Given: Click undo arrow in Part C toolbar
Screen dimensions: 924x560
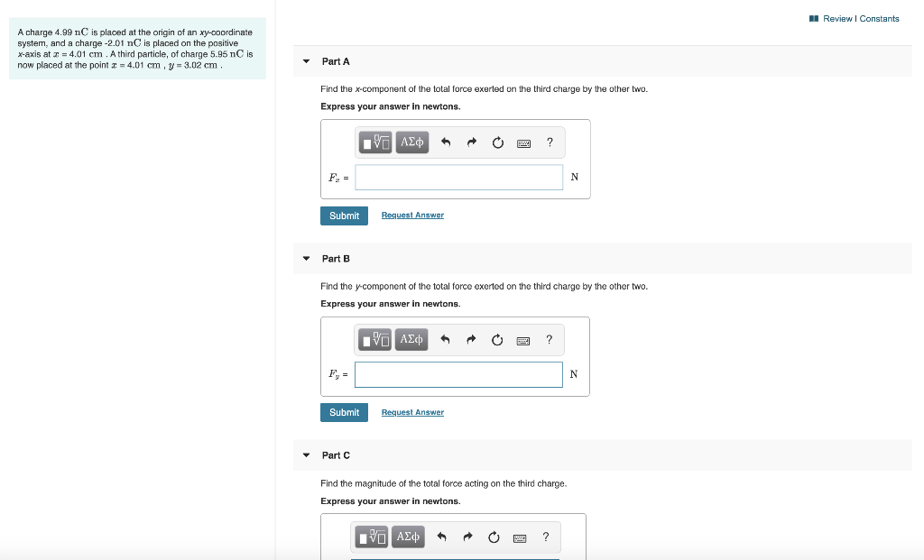Looking at the screenshot, I should (x=441, y=537).
